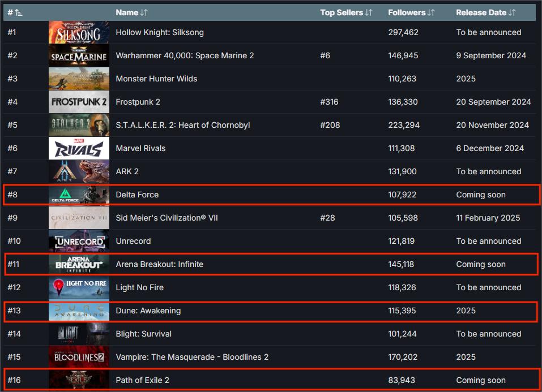The image size is (542, 392).
Task: Click the #28 top seller rank cell
Action: (x=327, y=218)
